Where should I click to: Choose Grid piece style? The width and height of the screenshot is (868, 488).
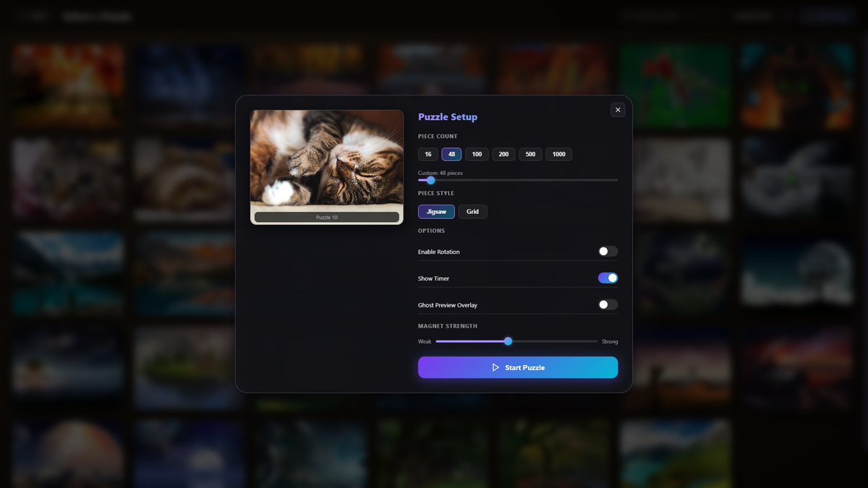pos(472,212)
